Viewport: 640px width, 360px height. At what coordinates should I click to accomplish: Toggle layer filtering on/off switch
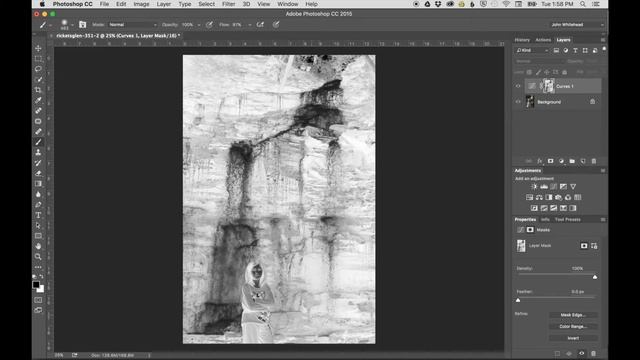click(604, 49)
